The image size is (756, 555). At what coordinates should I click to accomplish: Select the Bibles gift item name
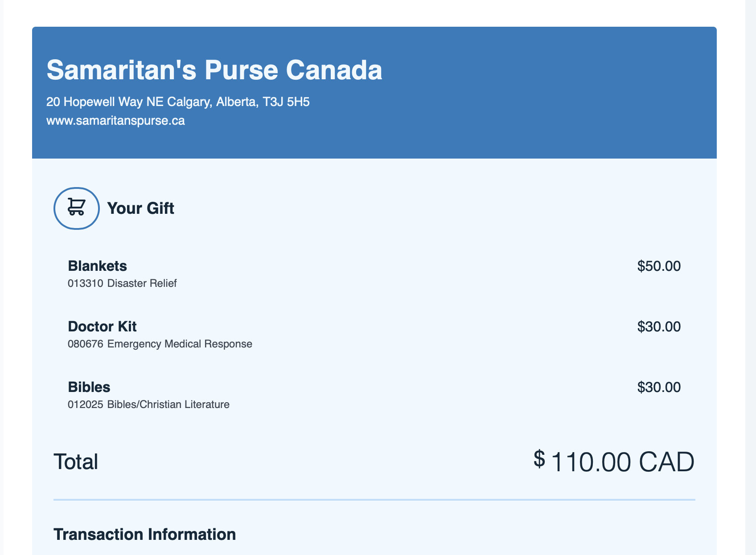pos(89,387)
